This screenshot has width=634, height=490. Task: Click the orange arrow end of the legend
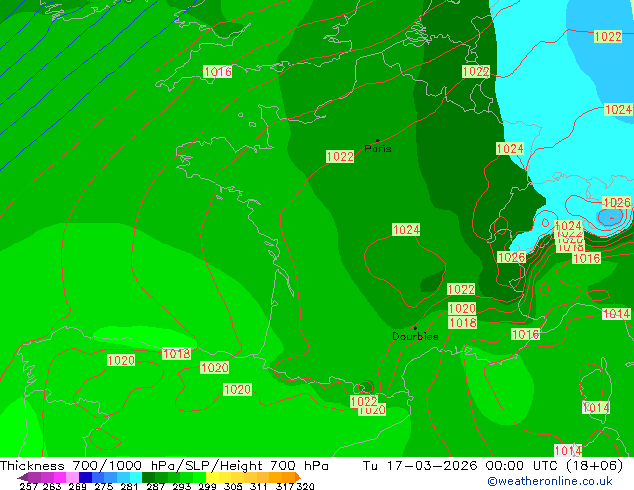pos(298,477)
